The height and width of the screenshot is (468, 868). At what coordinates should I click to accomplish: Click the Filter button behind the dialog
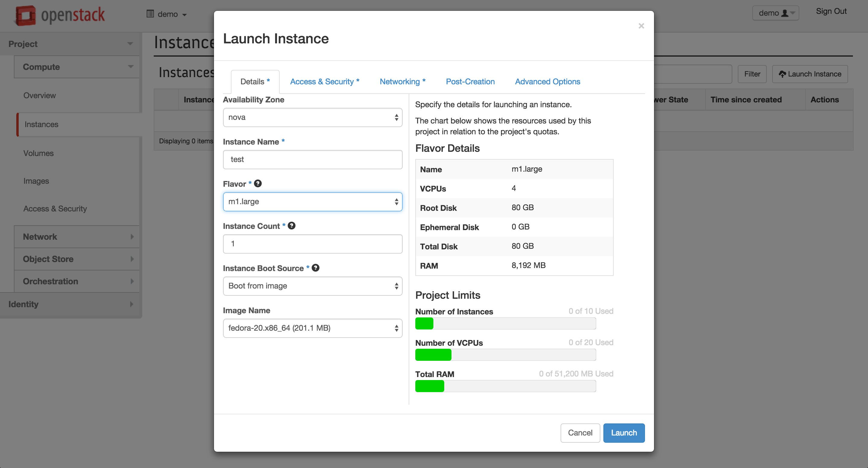[x=752, y=74]
